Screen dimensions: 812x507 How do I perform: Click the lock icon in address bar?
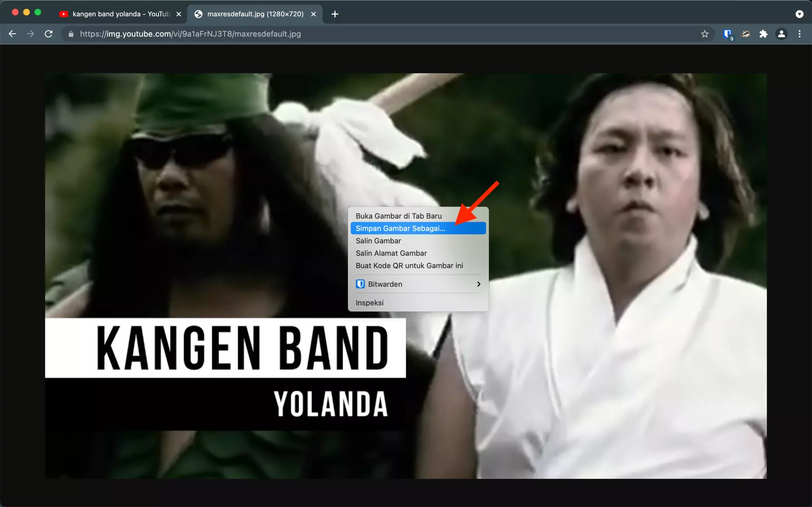(71, 34)
